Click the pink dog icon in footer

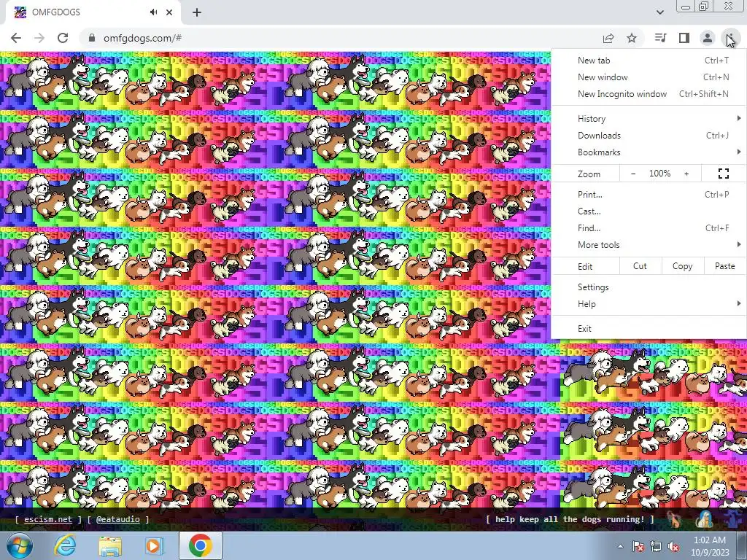673,519
